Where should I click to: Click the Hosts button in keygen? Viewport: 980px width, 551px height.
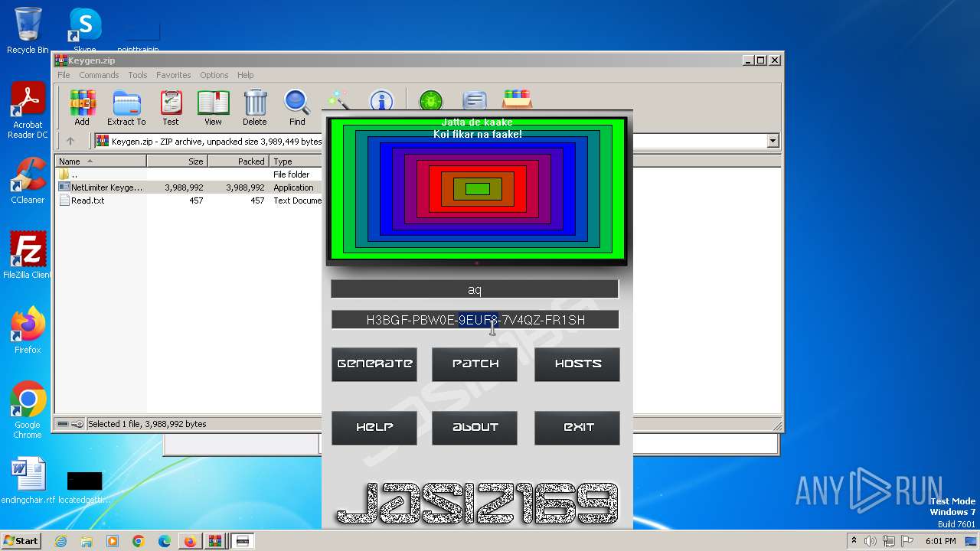(x=577, y=364)
